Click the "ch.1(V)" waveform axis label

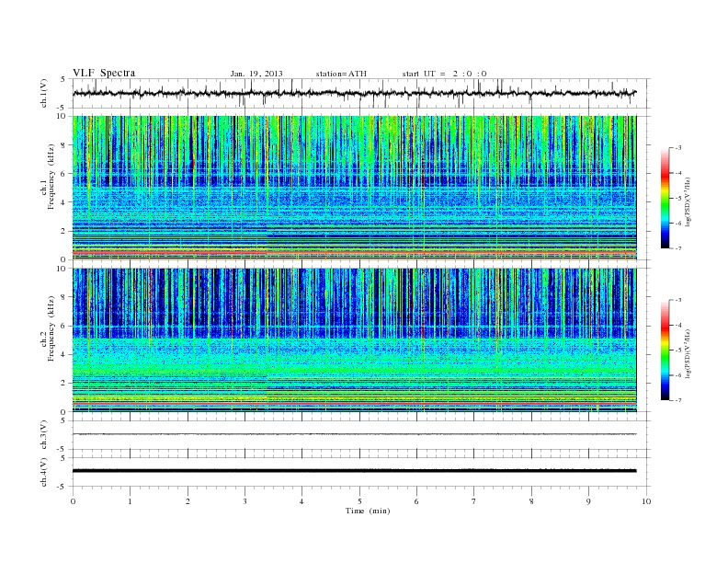(x=44, y=93)
